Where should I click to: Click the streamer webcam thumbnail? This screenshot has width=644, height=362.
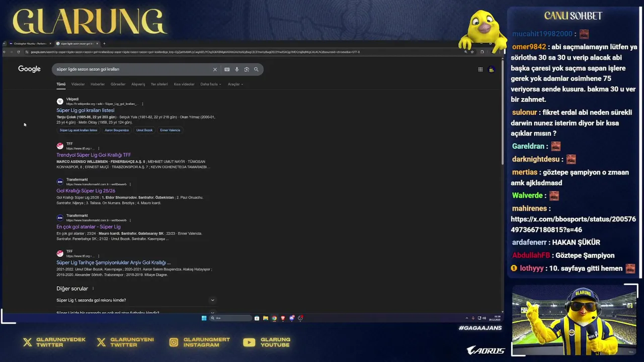click(x=575, y=320)
